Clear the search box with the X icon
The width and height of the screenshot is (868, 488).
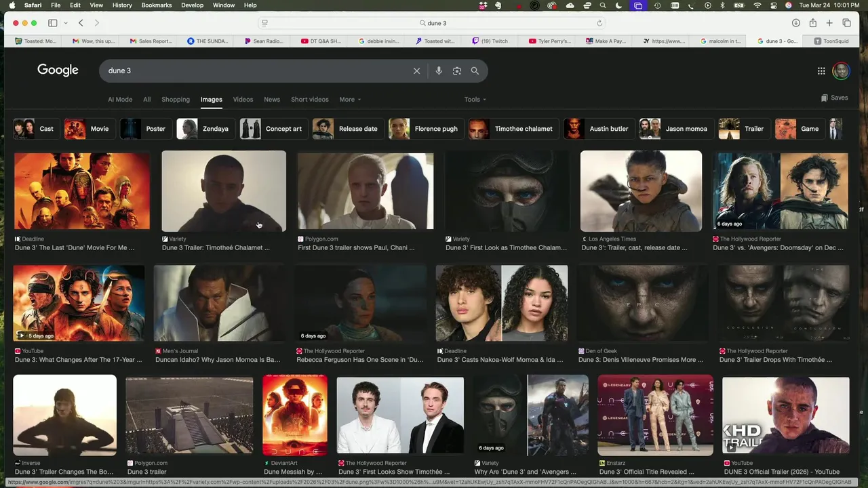coord(416,70)
